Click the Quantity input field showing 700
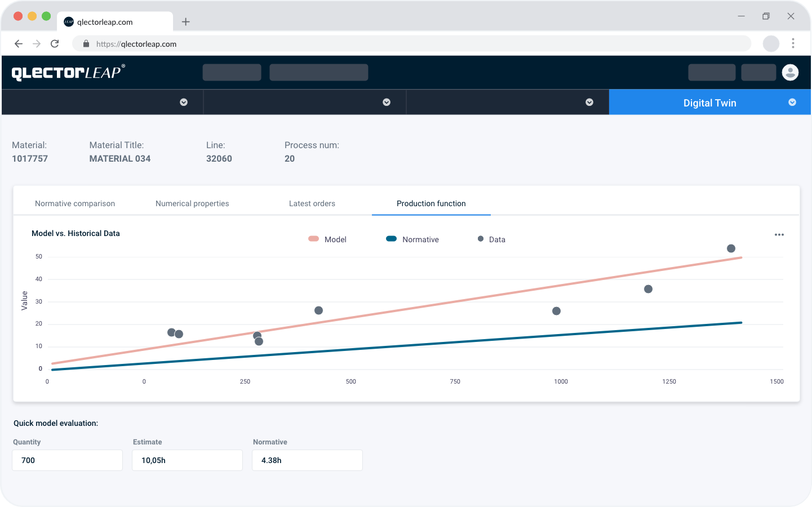Image resolution: width=812 pixels, height=507 pixels. click(68, 460)
